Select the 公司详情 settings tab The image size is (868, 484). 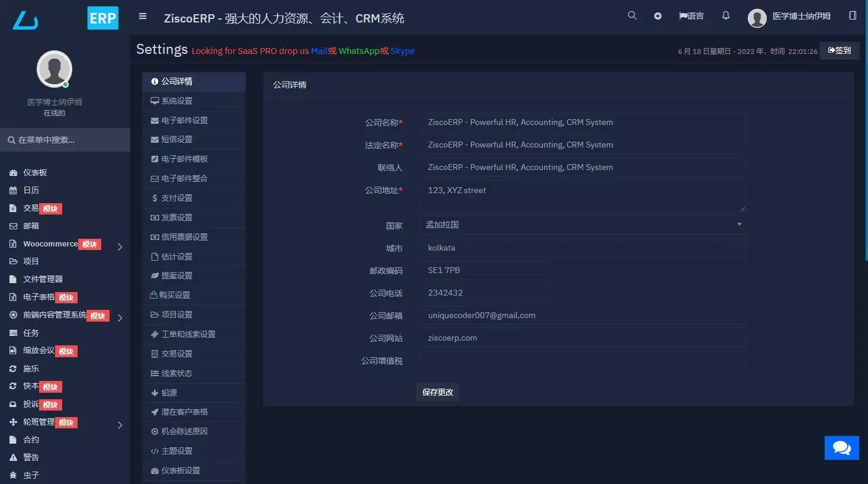point(194,81)
